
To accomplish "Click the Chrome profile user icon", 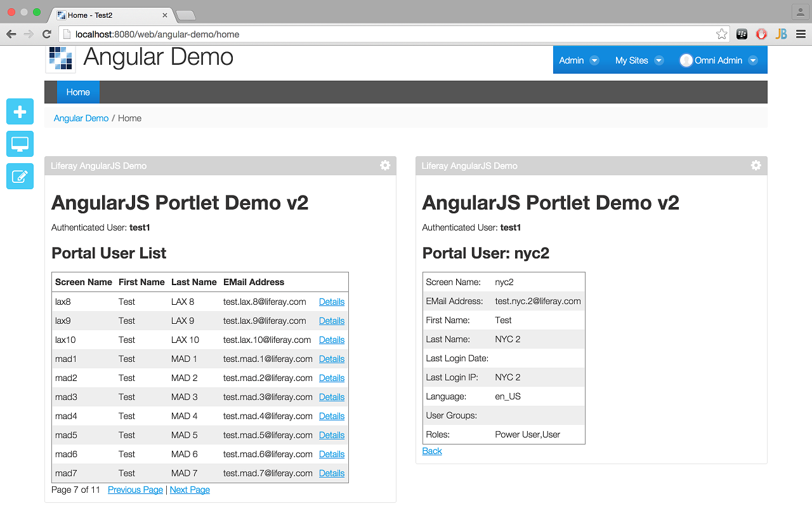I will [x=799, y=11].
